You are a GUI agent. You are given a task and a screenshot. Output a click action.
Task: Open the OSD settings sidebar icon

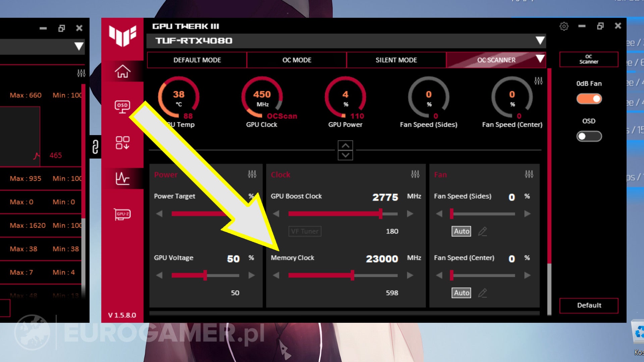tap(122, 107)
